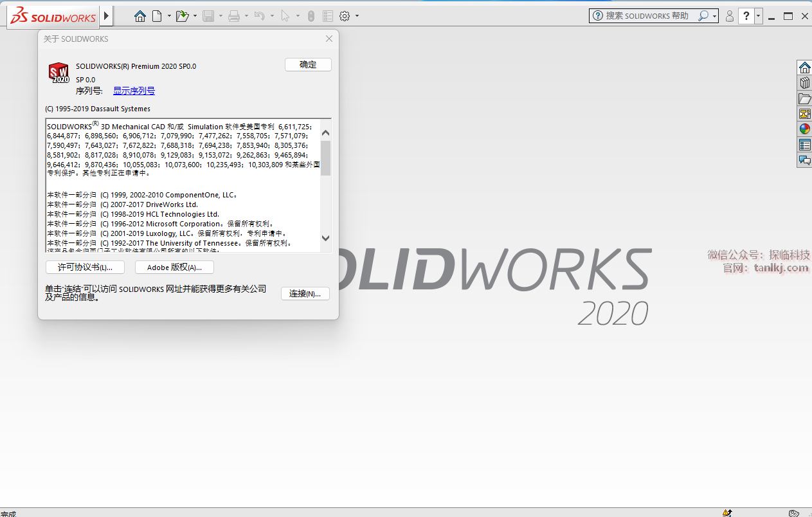The image size is (812, 517).
Task: Open Custom Properties tab in task pane
Action: click(x=804, y=145)
